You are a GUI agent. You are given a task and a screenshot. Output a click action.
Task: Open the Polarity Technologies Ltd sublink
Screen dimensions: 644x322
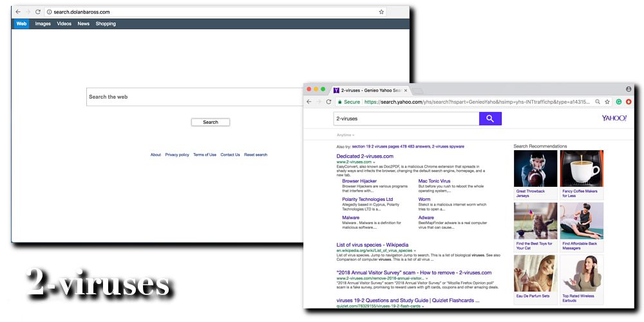click(368, 199)
